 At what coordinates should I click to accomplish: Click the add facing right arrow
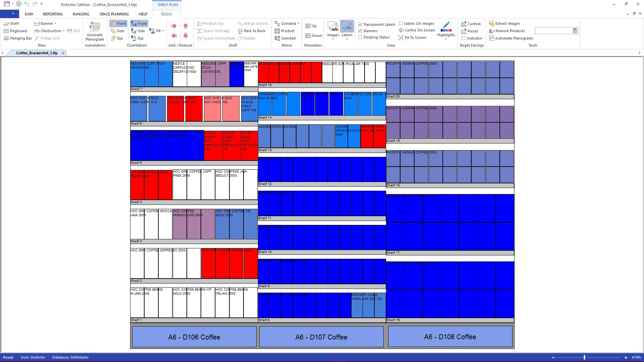pyautogui.click(x=174, y=26)
